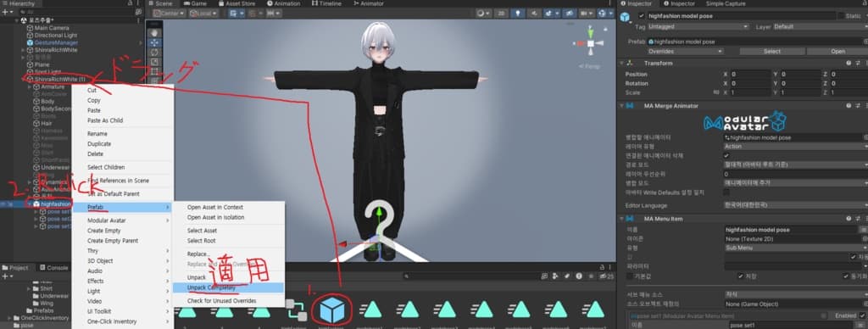Expand Armature in Hierarchy

pyautogui.click(x=30, y=87)
